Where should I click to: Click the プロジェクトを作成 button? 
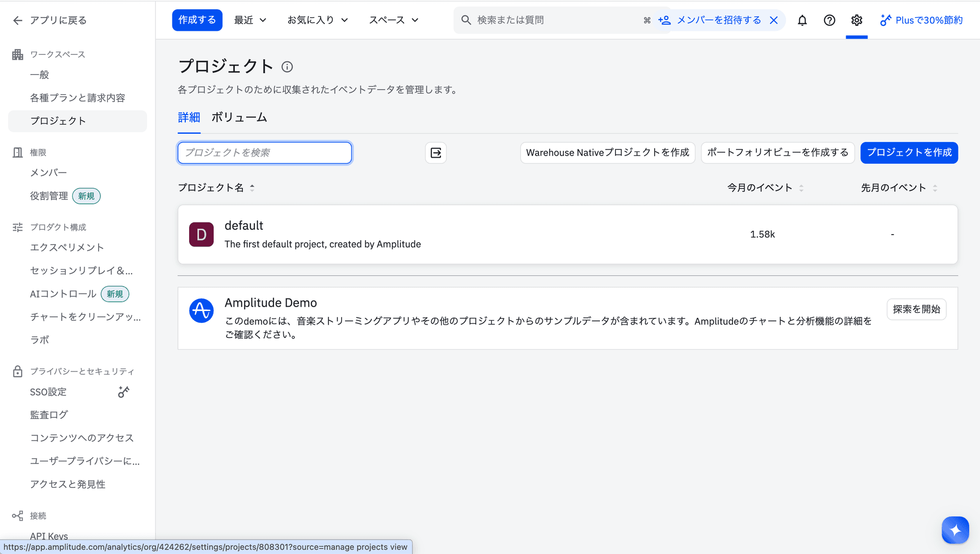click(909, 152)
